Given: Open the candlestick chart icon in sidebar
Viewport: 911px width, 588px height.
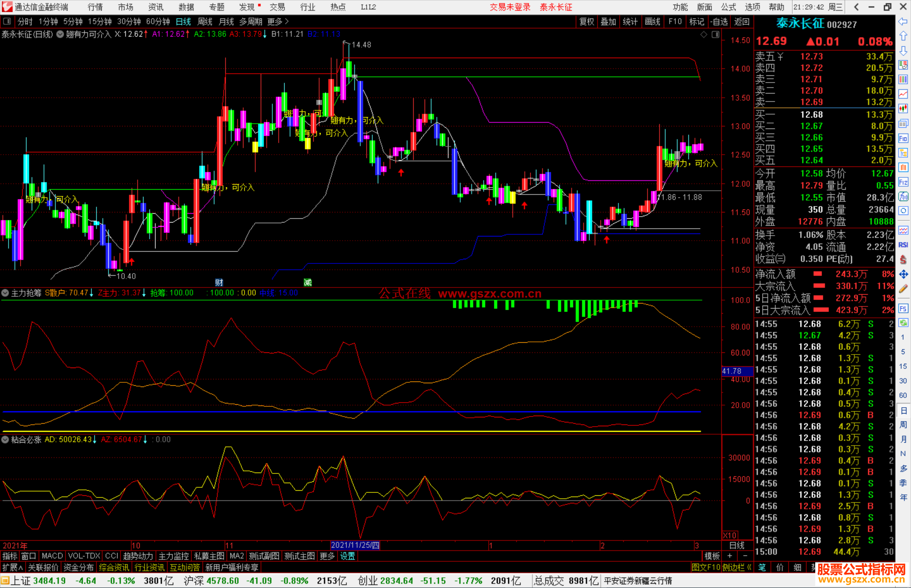Looking at the screenshot, I should tap(903, 109).
